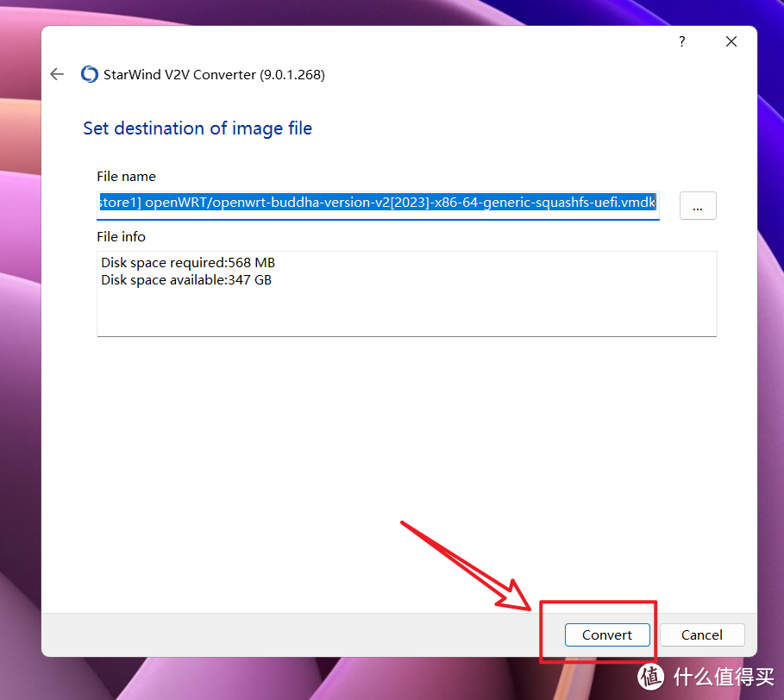Open help with the question mark icon
Screen dimensions: 784x700
[682, 41]
